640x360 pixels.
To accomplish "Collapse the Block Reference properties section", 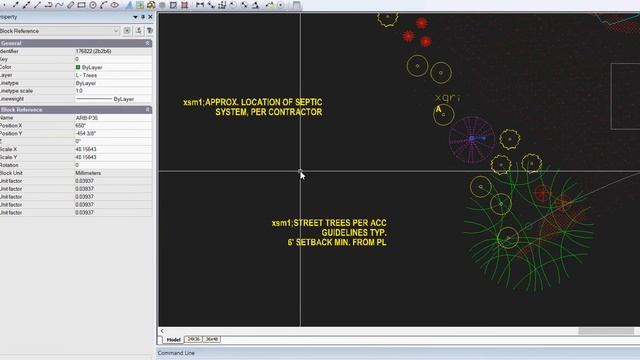I will coord(147,109).
